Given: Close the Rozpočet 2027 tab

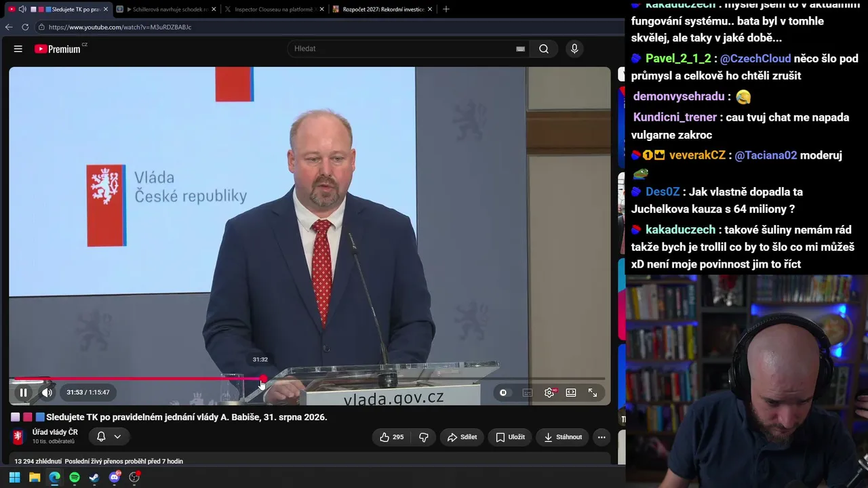Looking at the screenshot, I should click(x=430, y=9).
